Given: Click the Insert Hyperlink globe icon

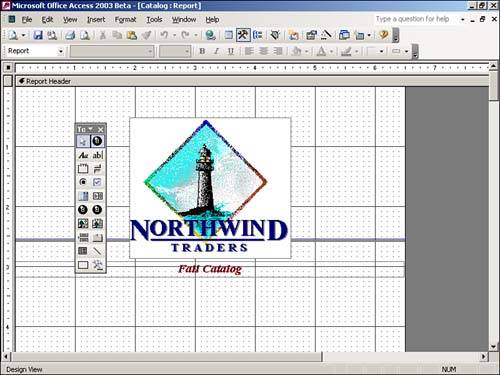Looking at the screenshot, I should pos(210,35).
